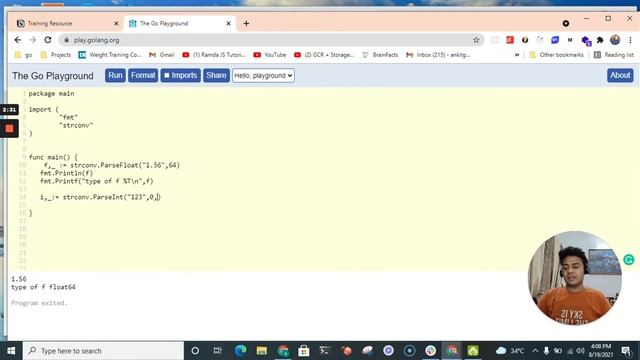This screenshot has height=360, width=640.
Task: Open the Projects bookmarks folder
Action: pos(56,55)
